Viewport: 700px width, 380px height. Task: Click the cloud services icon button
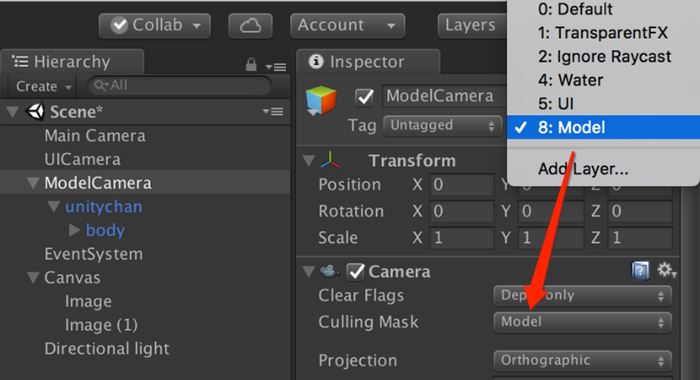pyautogui.click(x=250, y=25)
